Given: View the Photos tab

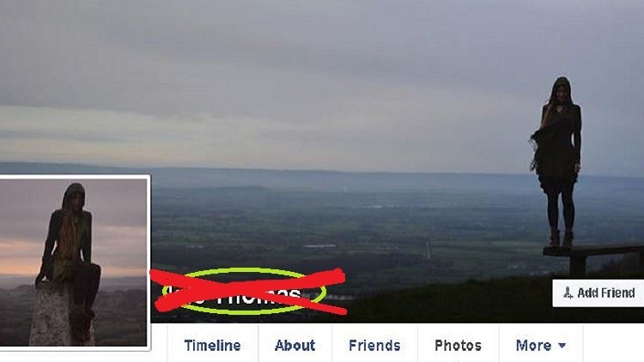Looking at the screenshot, I should 458,345.
